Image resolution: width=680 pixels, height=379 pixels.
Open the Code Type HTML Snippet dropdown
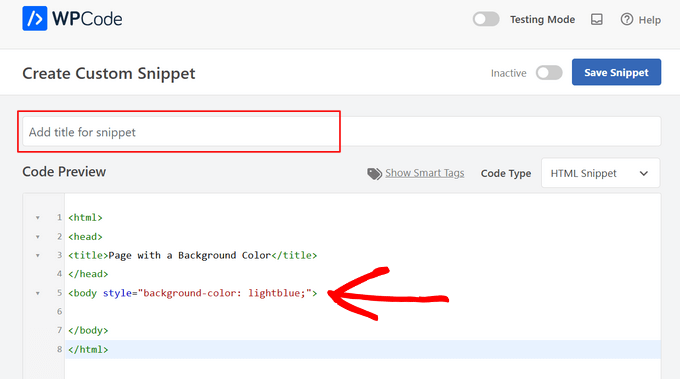click(601, 173)
